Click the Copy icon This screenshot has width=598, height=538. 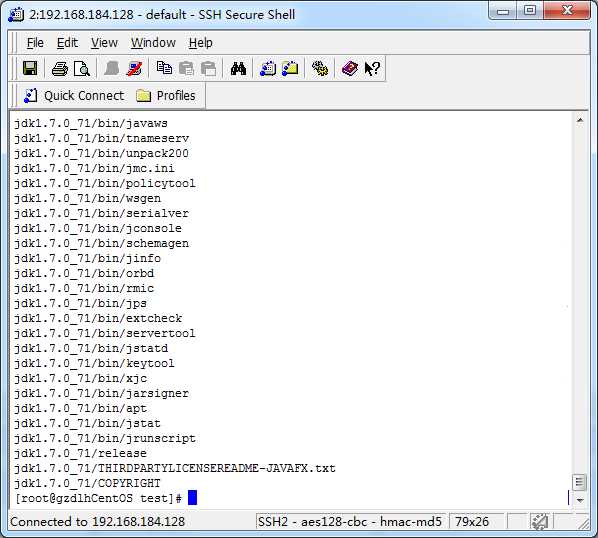click(x=164, y=68)
